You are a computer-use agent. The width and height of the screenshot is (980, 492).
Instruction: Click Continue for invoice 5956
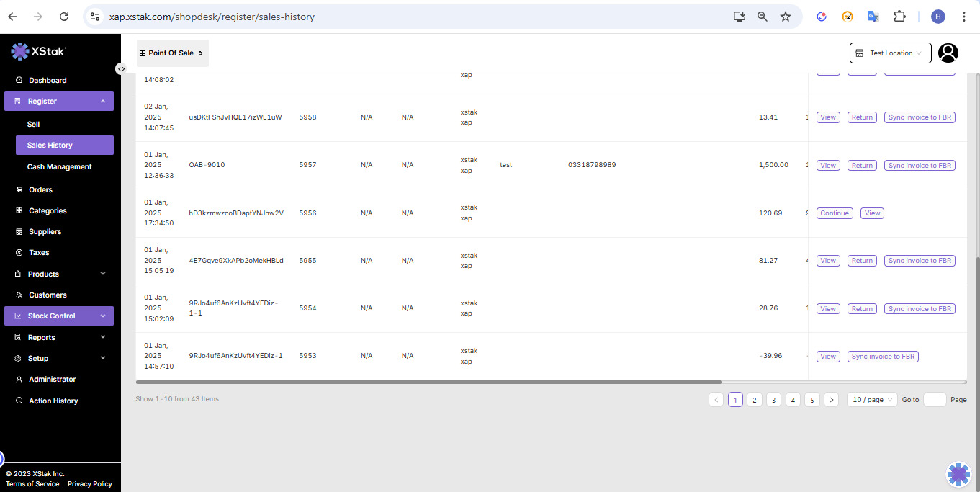(835, 213)
